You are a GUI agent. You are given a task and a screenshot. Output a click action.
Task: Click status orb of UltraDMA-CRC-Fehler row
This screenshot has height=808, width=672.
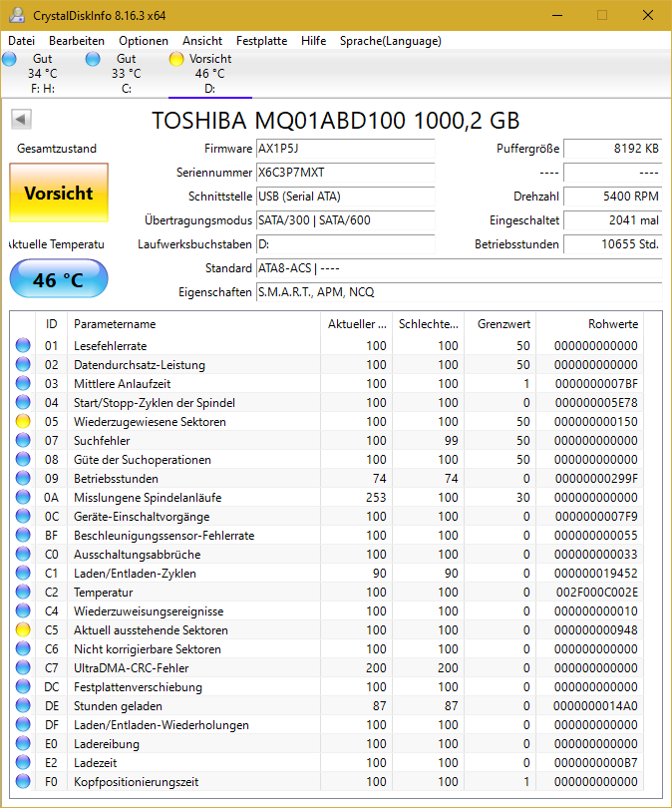pos(23,667)
